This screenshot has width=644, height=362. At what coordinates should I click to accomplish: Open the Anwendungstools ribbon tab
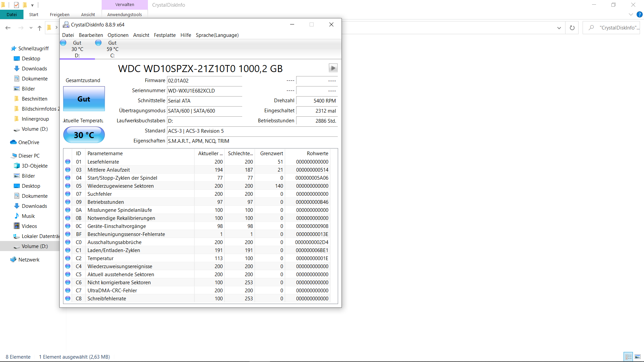tap(124, 14)
